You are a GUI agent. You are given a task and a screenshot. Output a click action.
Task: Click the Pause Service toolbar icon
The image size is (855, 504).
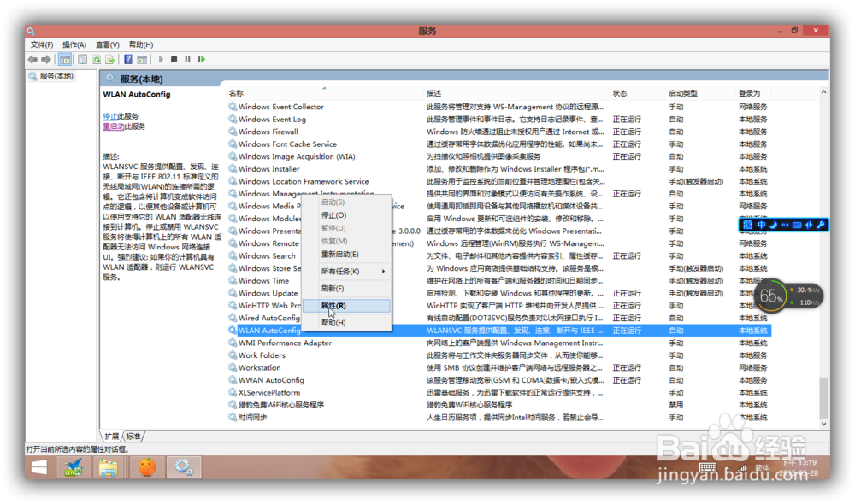[x=187, y=60]
